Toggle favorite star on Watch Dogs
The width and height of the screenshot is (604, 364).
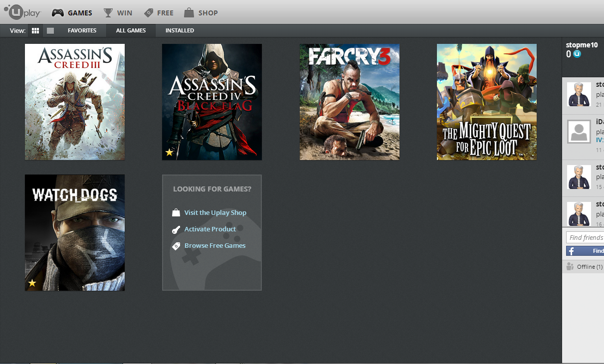coord(32,283)
